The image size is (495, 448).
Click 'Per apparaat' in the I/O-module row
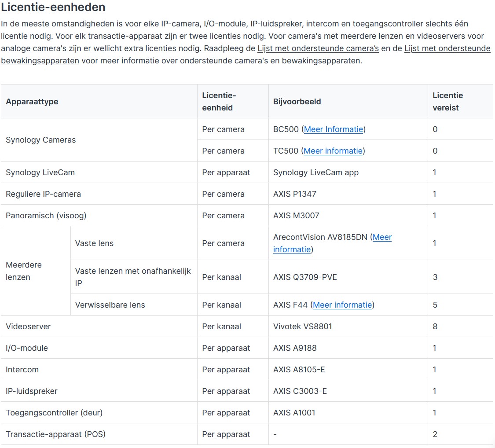pyautogui.click(x=226, y=348)
